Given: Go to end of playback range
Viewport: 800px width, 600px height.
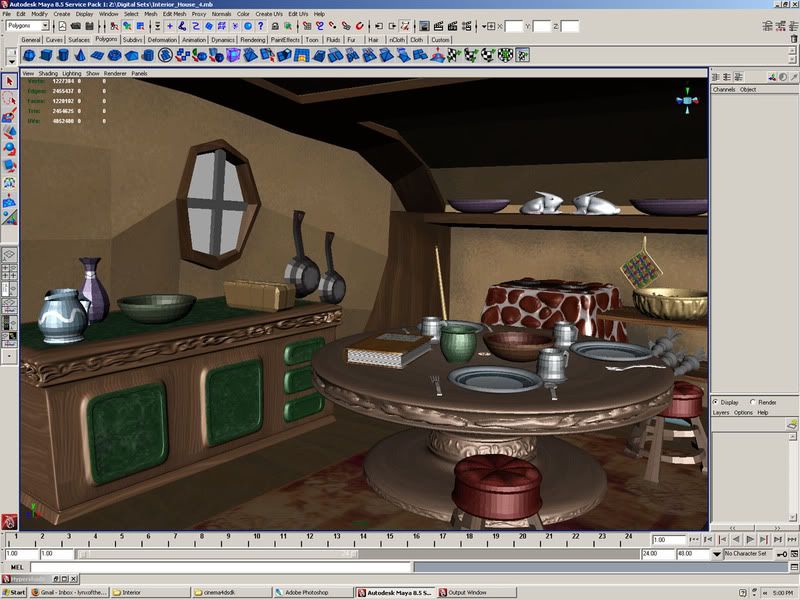Looking at the screenshot, I should [x=792, y=539].
